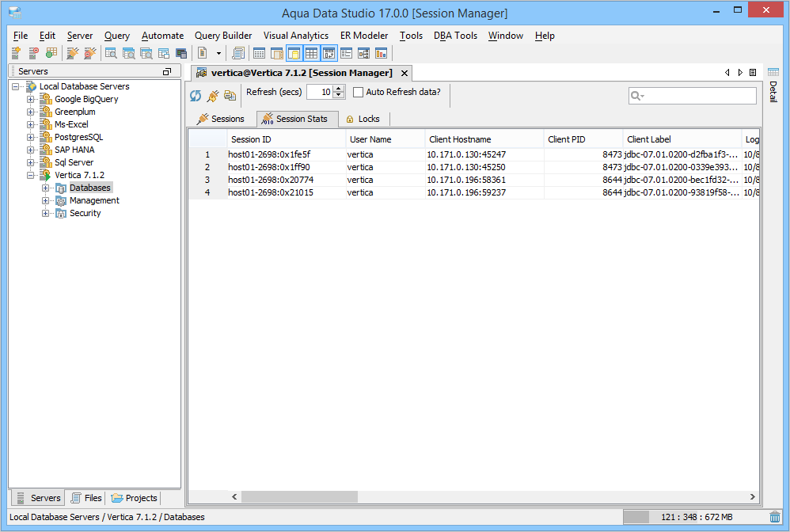
Task: Click the new document page toolbar icon
Action: 203,53
